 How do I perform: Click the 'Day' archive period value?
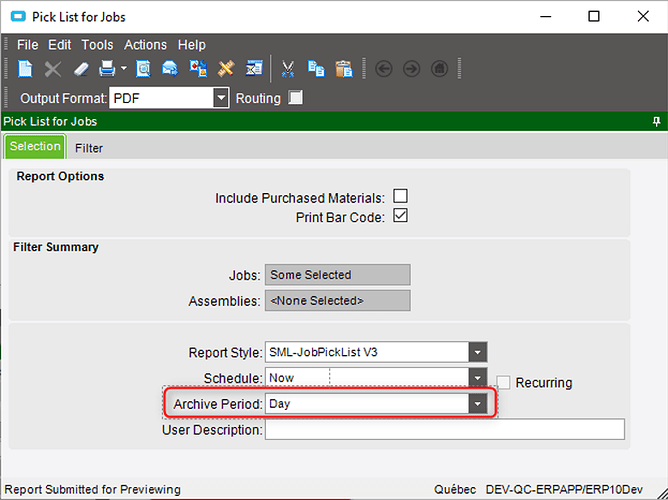click(x=279, y=404)
